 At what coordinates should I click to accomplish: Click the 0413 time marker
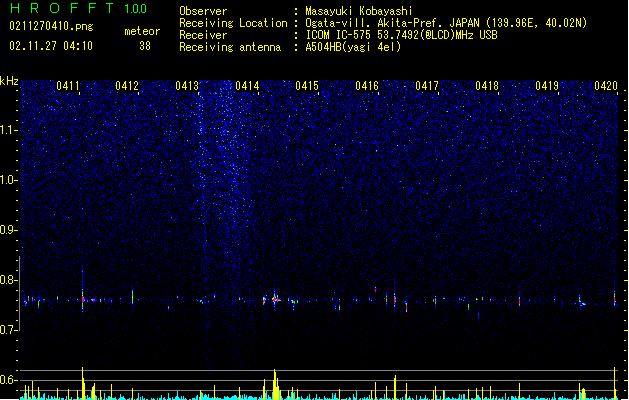click(187, 86)
